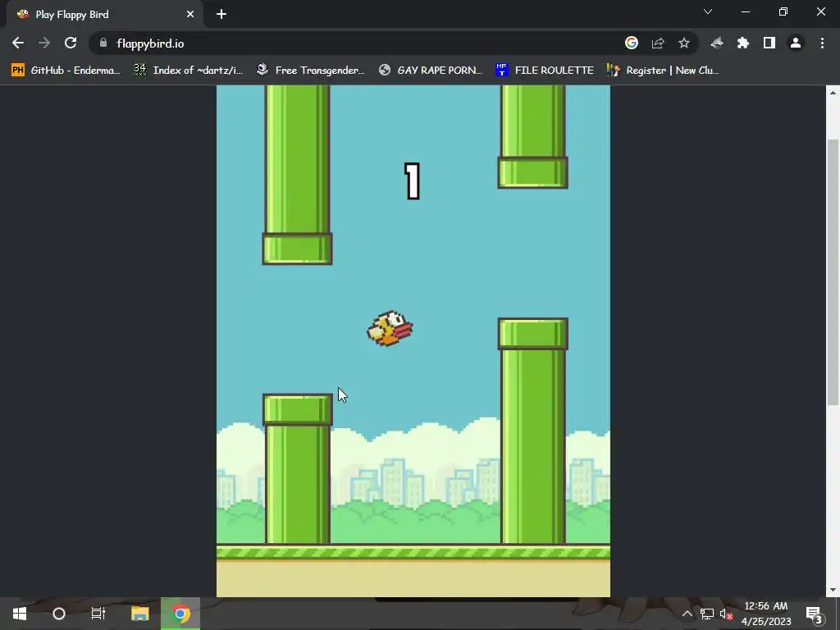Click the scrollbar up arrow
The height and width of the screenshot is (630, 840).
833,93
